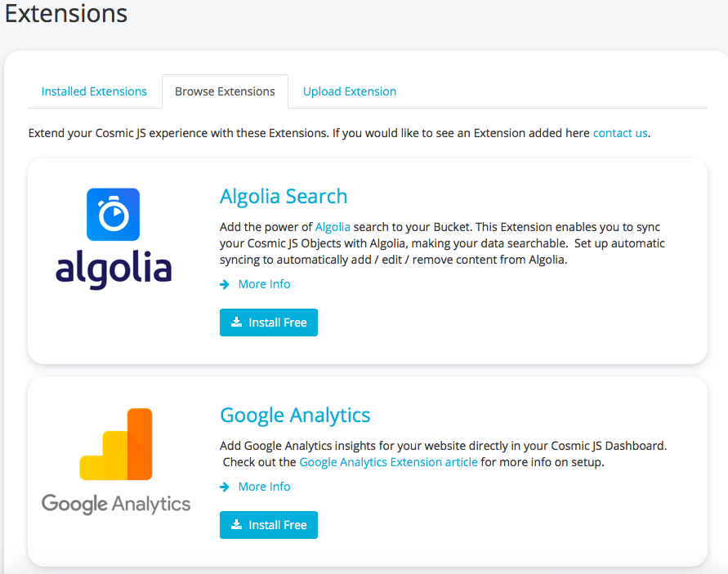Image resolution: width=728 pixels, height=574 pixels.
Task: Click the download icon on Google Analytics' Install button
Action: point(236,525)
